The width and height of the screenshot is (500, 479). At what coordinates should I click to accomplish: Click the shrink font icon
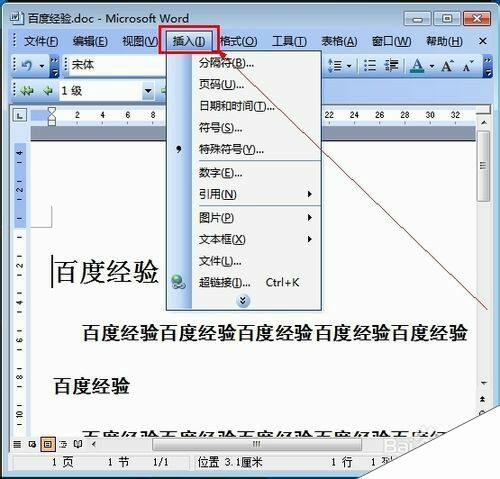click(x=468, y=66)
